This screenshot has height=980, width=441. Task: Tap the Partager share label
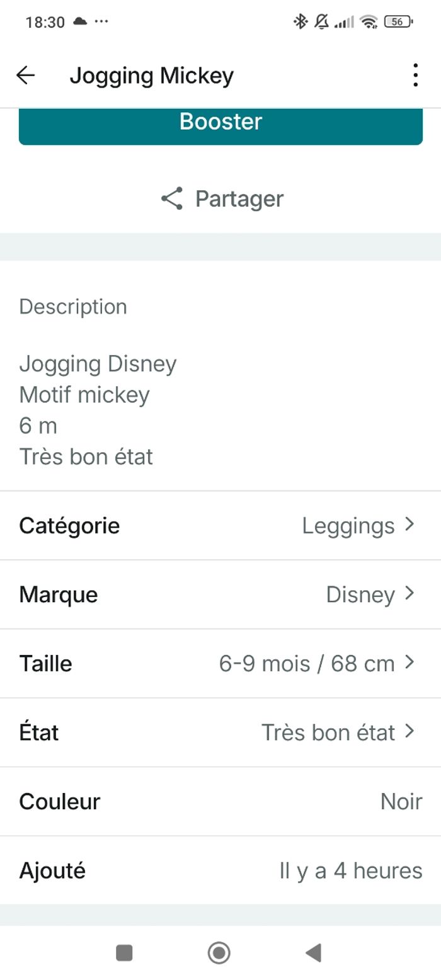(x=239, y=198)
